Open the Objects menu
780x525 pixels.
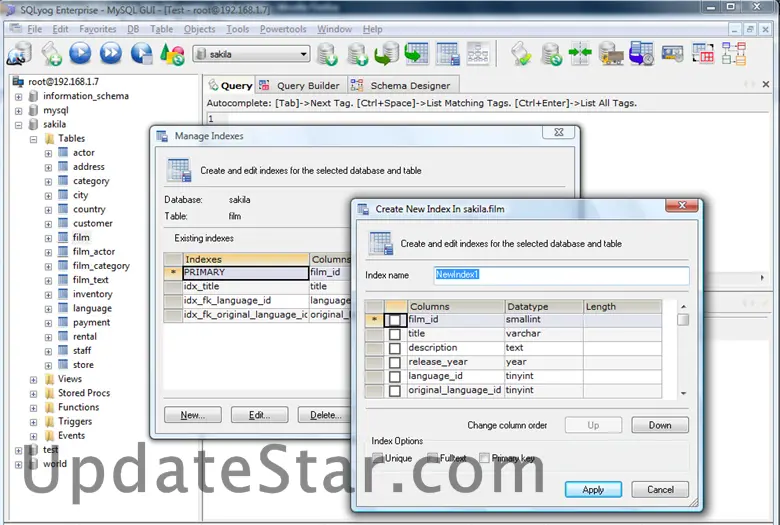(199, 29)
